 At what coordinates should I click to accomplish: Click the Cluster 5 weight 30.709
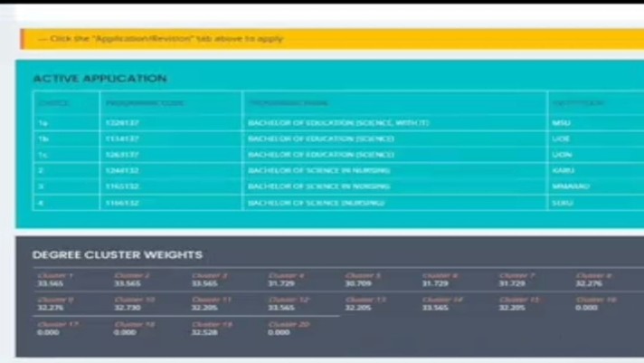358,280
